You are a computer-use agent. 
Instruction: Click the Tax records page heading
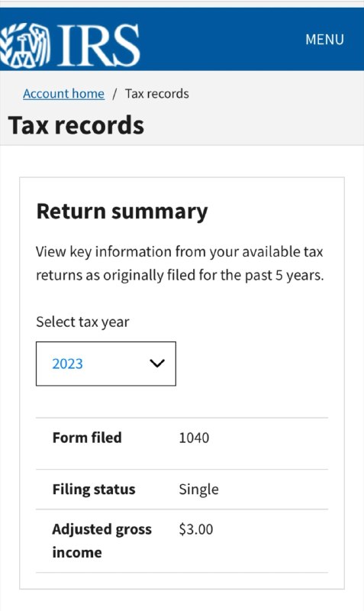pyautogui.click(x=76, y=125)
